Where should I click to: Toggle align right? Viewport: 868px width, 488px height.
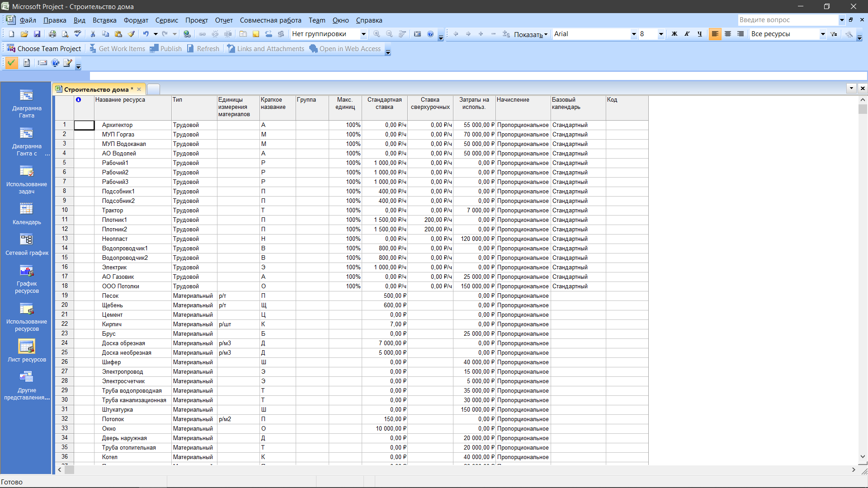(x=741, y=34)
